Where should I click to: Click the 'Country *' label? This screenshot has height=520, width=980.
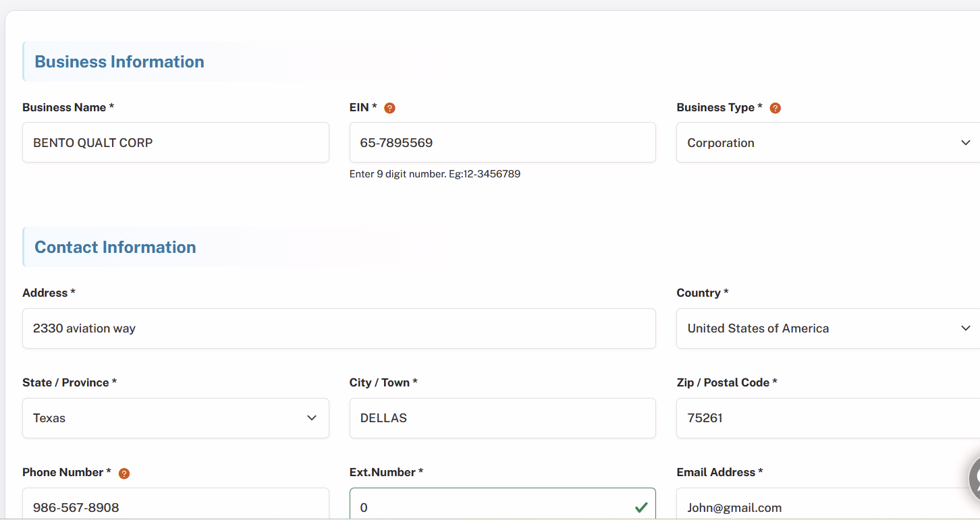[x=703, y=293]
